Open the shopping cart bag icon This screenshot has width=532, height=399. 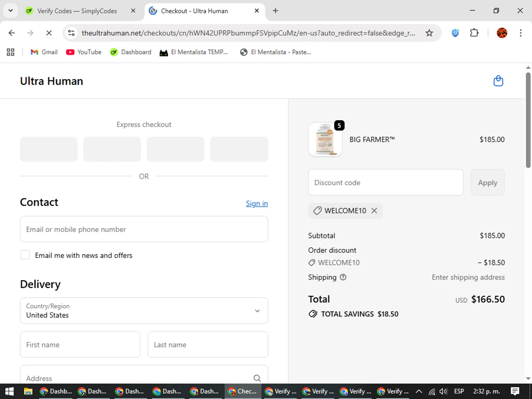coord(498,81)
